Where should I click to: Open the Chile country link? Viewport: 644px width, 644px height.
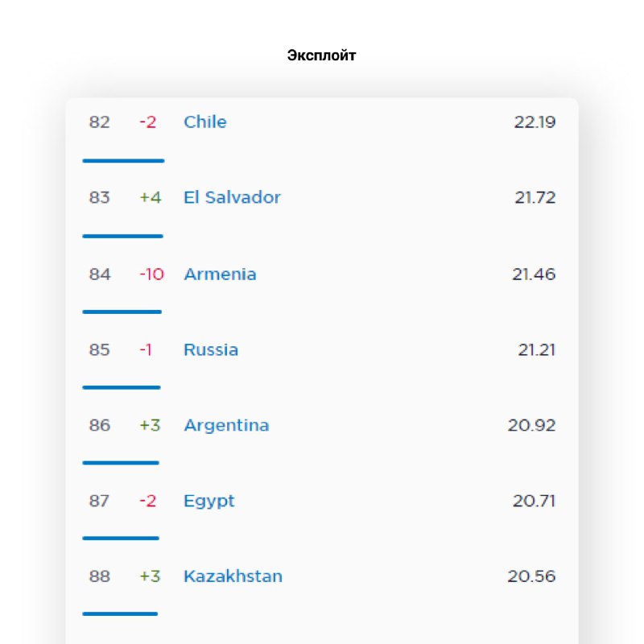(204, 122)
